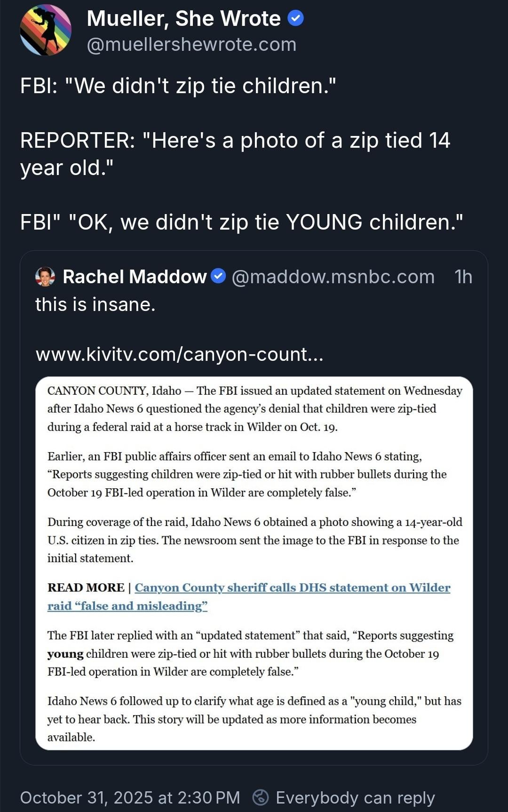Open the 'Rachel Maddow' display name
The image size is (508, 812).
[x=135, y=277]
